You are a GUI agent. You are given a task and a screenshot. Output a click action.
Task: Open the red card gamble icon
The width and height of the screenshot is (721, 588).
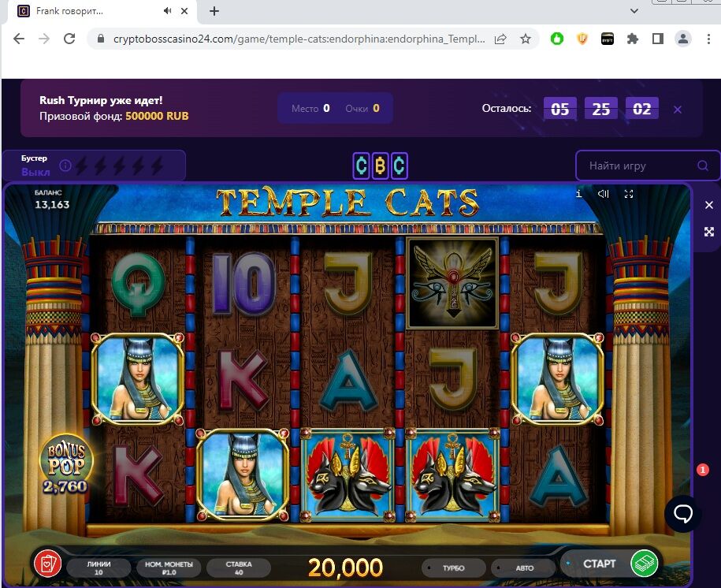48,563
